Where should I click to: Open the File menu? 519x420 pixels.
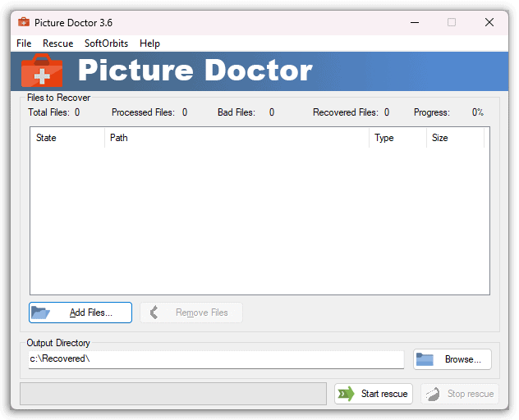point(24,43)
